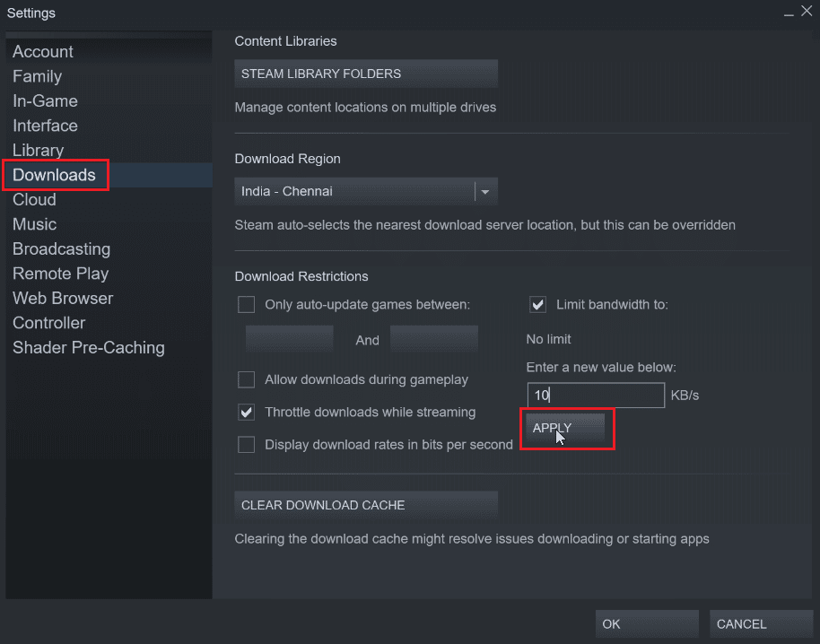Click the Download Restrictions heading

click(x=301, y=276)
